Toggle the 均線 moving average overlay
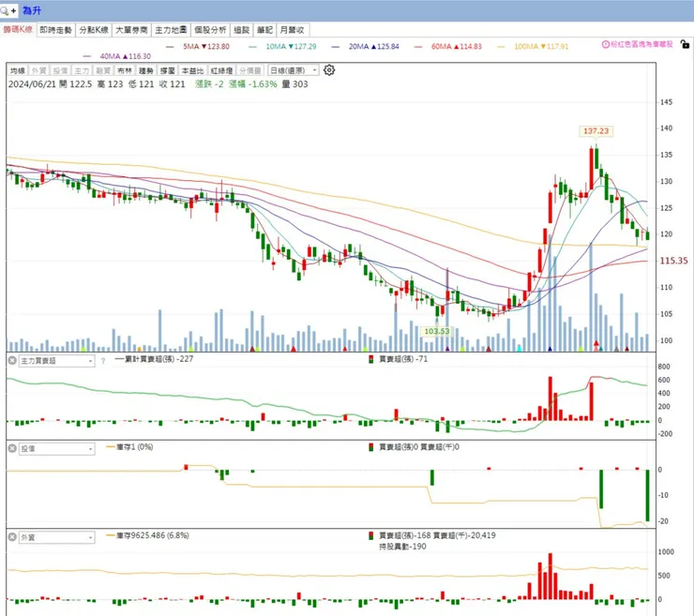694x616 pixels. click(x=18, y=71)
